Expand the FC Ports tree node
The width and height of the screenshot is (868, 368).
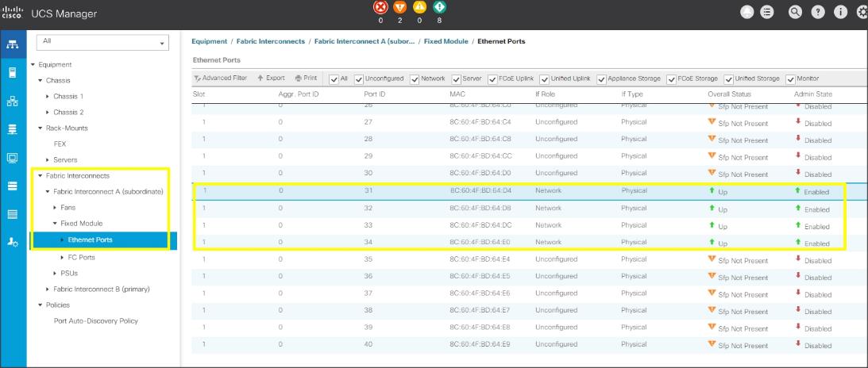click(x=63, y=258)
